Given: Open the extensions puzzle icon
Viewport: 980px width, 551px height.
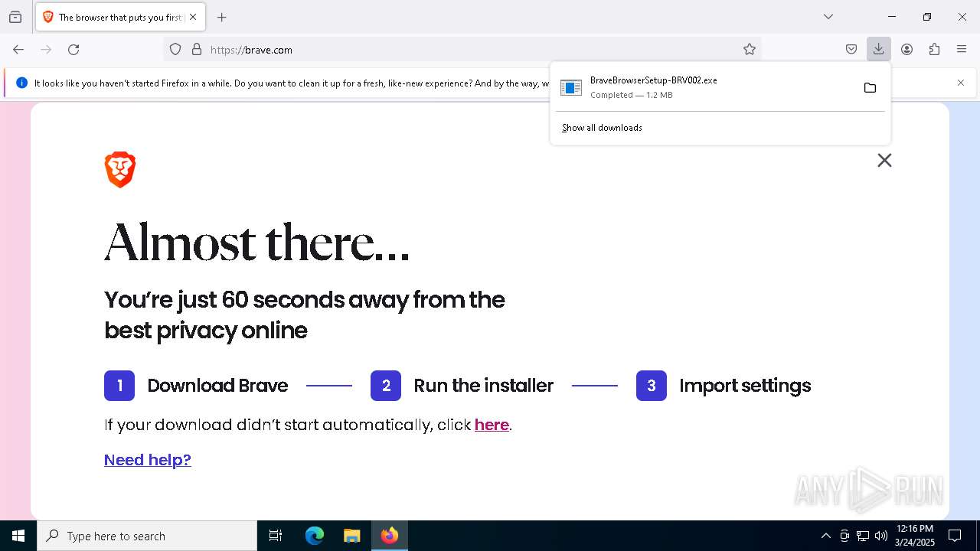Looking at the screenshot, I should (934, 50).
